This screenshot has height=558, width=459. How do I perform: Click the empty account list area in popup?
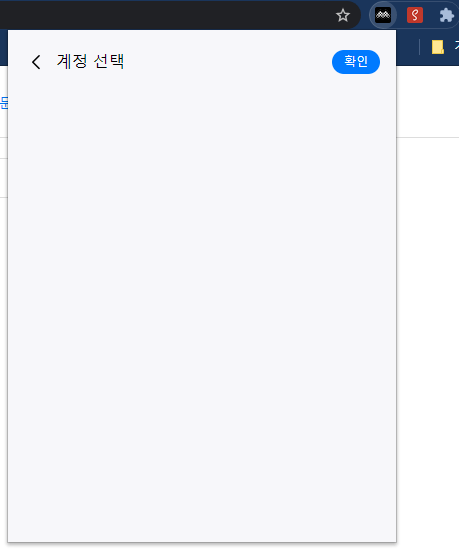point(202,306)
